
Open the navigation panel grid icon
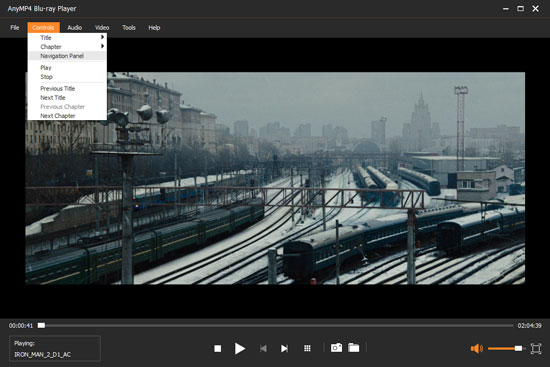click(x=307, y=348)
